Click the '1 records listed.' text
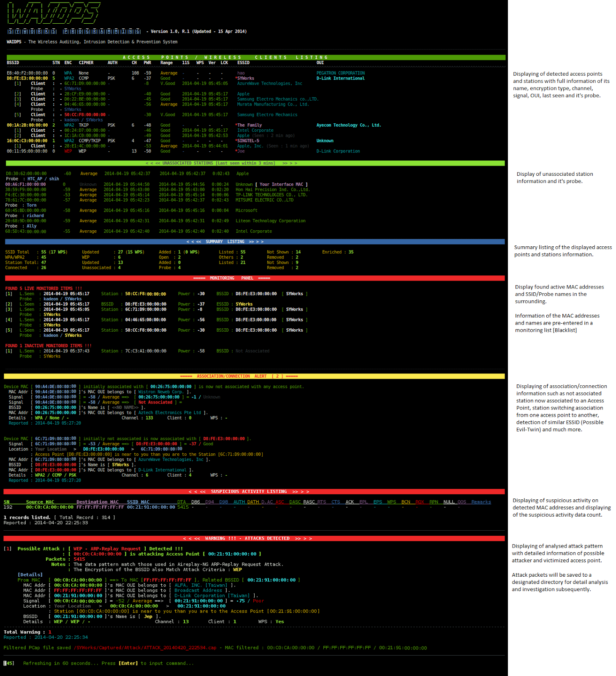616x676 pixels. click(x=27, y=518)
